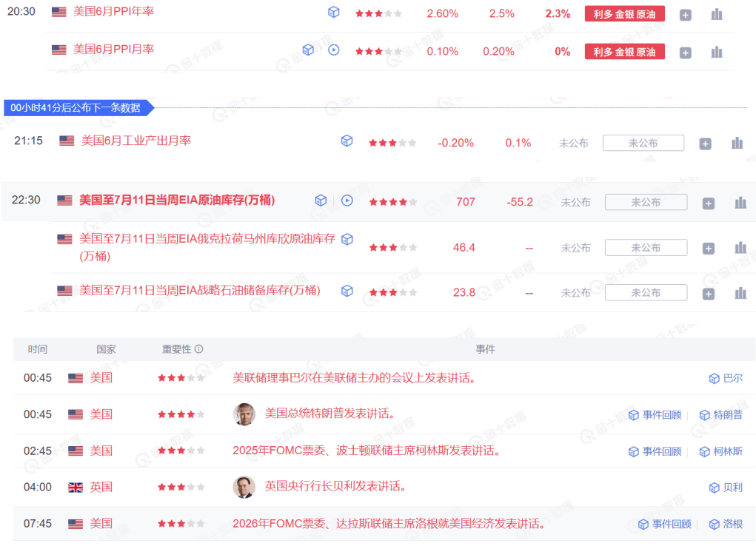Image resolution: width=756 pixels, height=546 pixels.
Task: Open 美国6月工业产出月率 indicator link
Action: 136,141
